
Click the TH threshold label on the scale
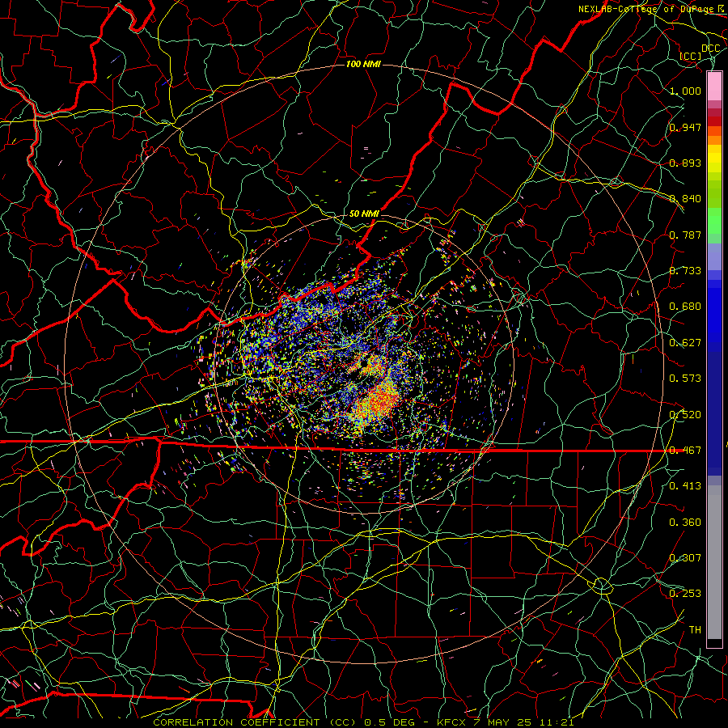coord(695,630)
